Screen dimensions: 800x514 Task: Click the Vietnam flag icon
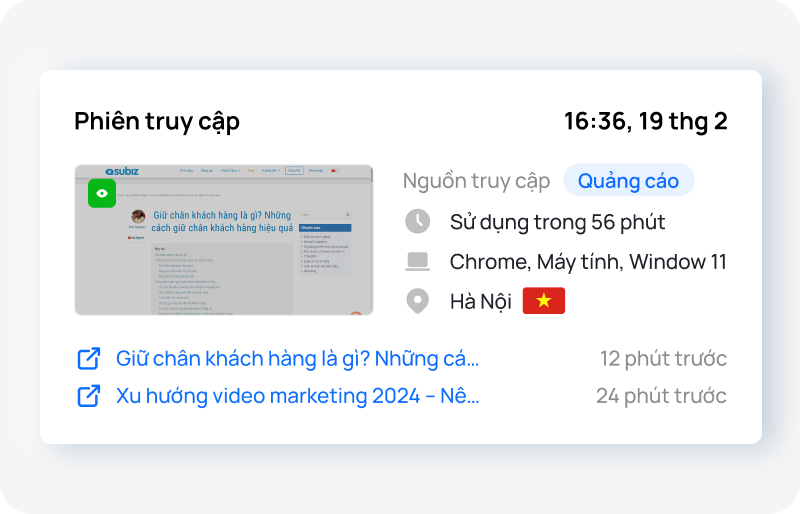(x=544, y=301)
